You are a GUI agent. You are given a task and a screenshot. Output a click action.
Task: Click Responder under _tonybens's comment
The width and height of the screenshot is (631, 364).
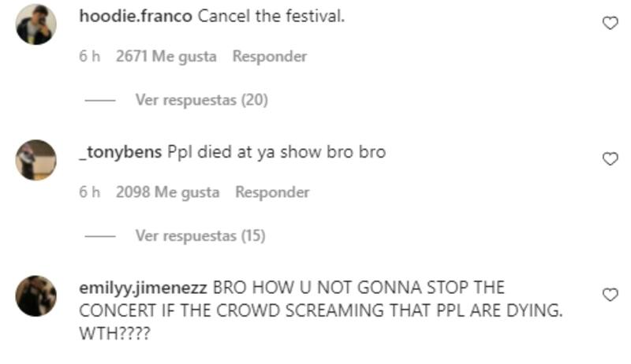[272, 192]
